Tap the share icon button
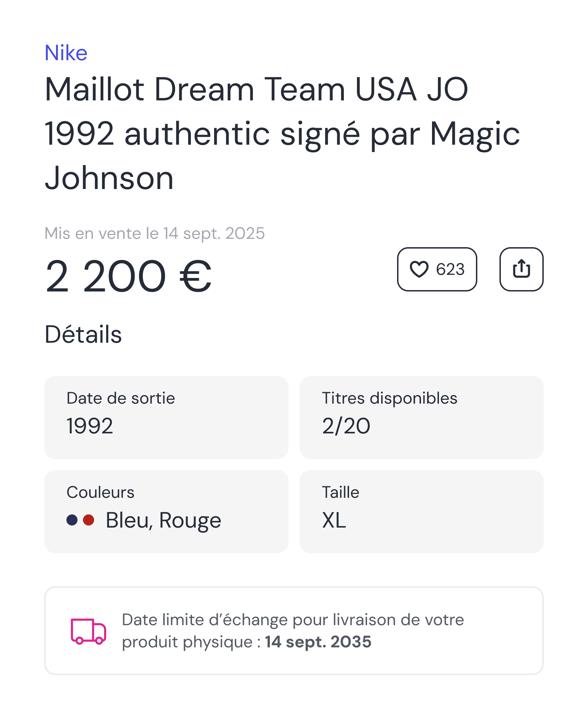This screenshot has width=588, height=719. coord(521,269)
